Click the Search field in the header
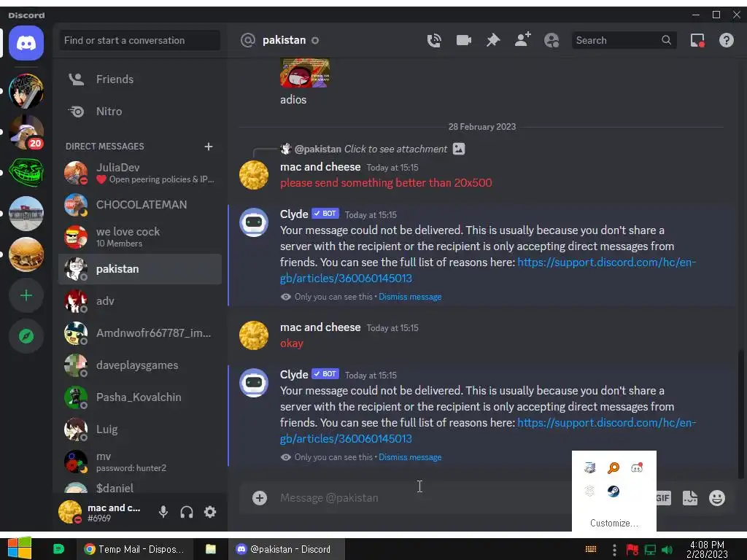Image resolution: width=747 pixels, height=560 pixels. (x=624, y=41)
